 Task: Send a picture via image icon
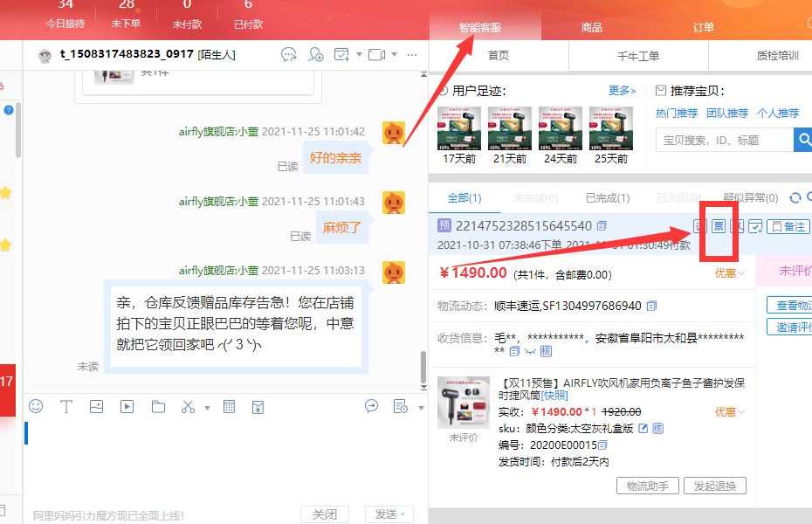[x=96, y=406]
